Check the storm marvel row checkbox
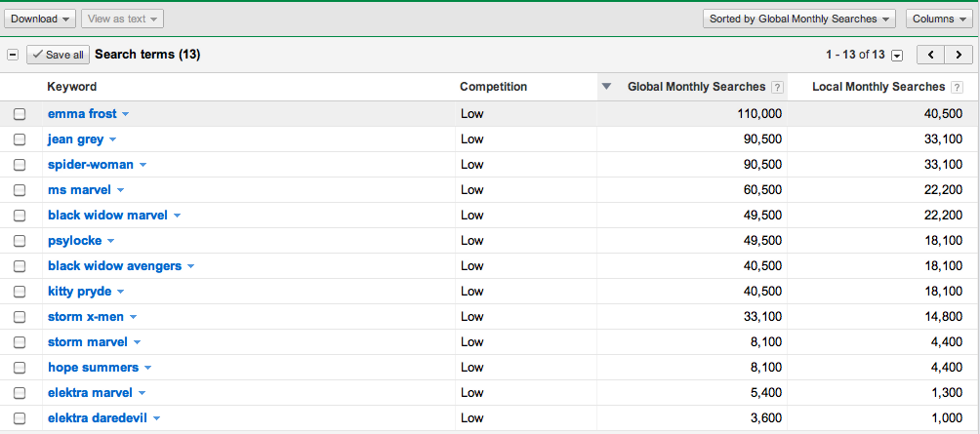 click(x=20, y=342)
